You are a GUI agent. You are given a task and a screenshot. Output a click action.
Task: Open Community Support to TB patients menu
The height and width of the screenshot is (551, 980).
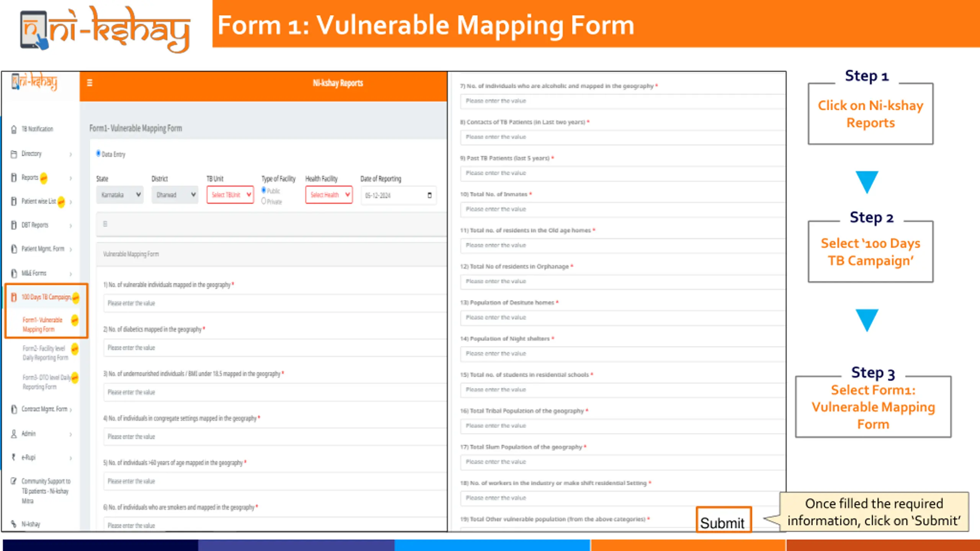tap(46, 491)
